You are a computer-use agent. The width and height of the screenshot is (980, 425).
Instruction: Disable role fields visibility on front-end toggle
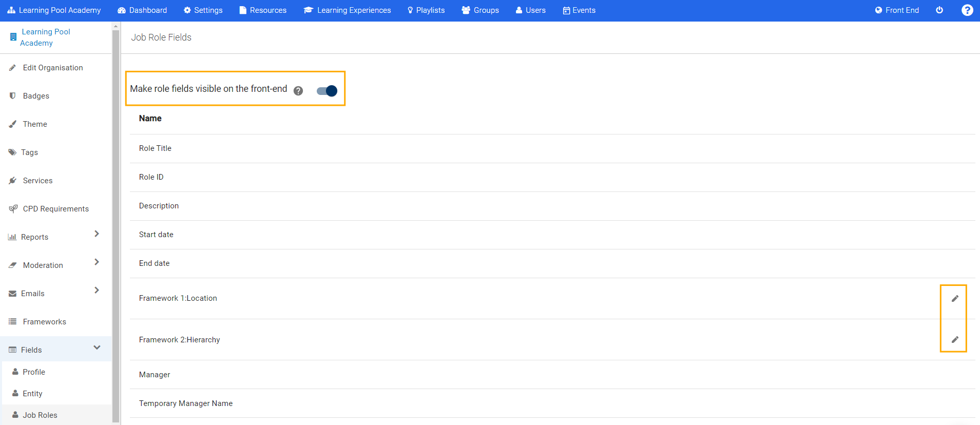tap(327, 91)
